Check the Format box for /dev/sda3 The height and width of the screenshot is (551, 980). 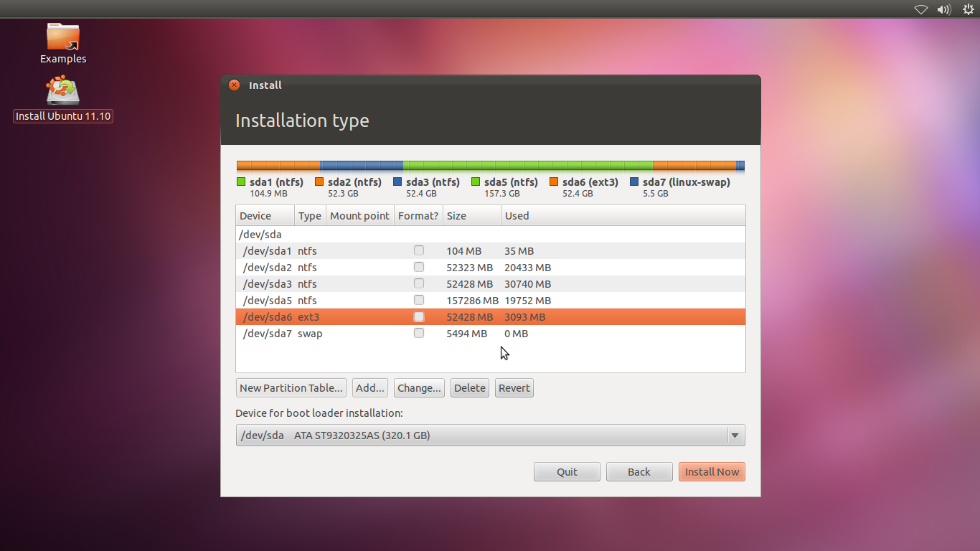(419, 283)
